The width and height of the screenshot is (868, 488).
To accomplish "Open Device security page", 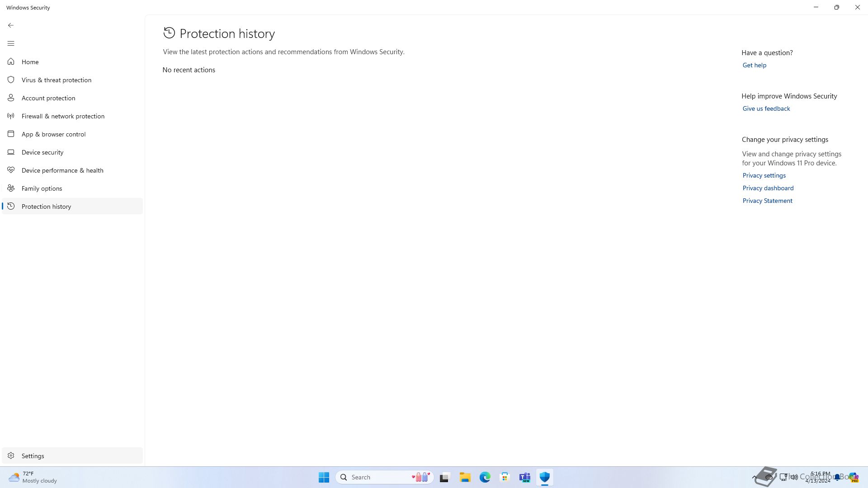I will pyautogui.click(x=72, y=152).
